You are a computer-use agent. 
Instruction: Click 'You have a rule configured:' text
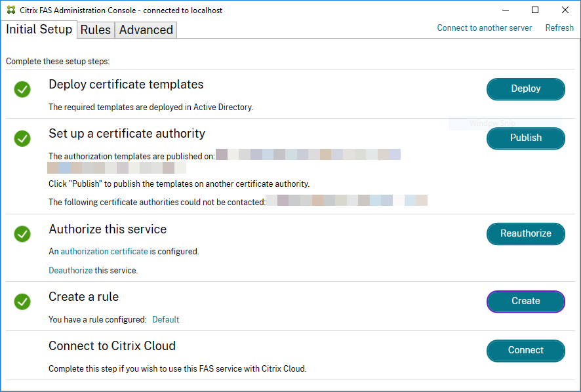pyautogui.click(x=98, y=319)
